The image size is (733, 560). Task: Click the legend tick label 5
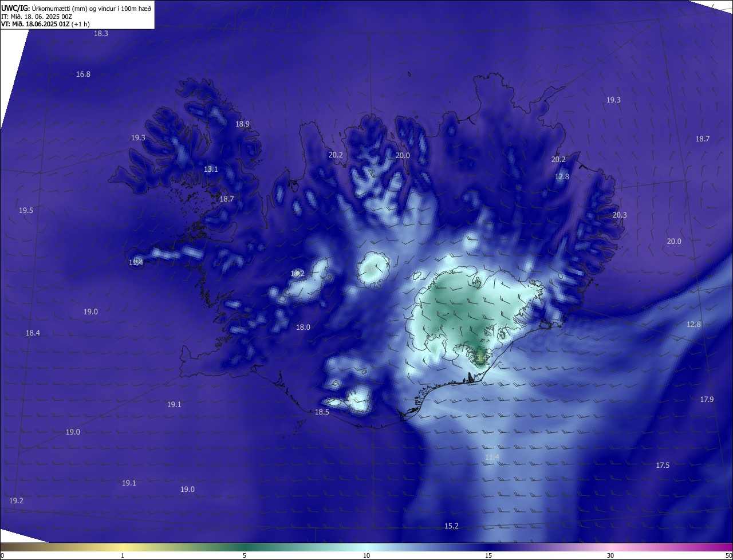tap(245, 555)
